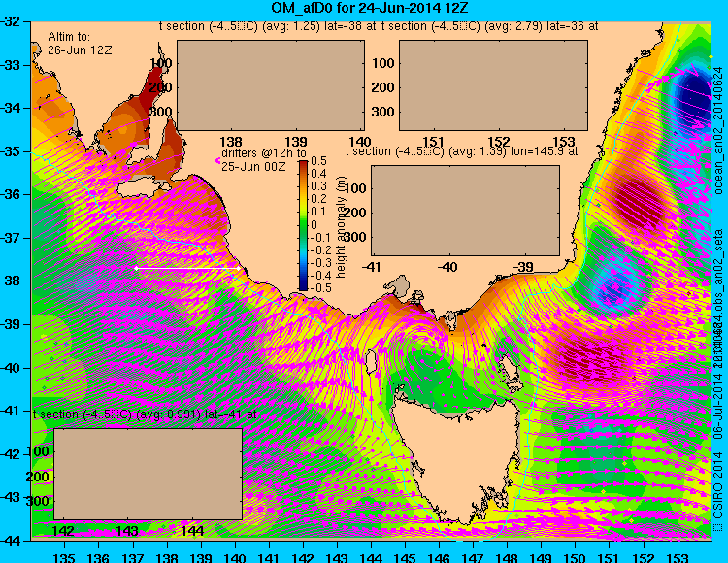Open the lat=-41 temperature section inset panel
The width and height of the screenshot is (728, 563).
(149, 474)
